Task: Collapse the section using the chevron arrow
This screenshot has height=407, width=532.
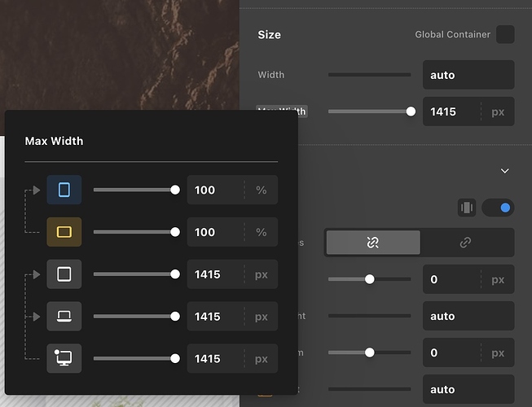Action: [x=504, y=171]
